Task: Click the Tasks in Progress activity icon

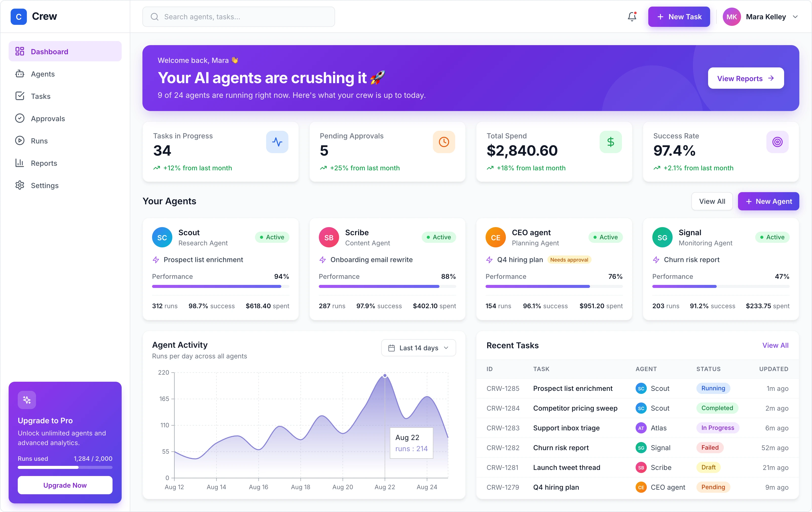Action: 277,142
